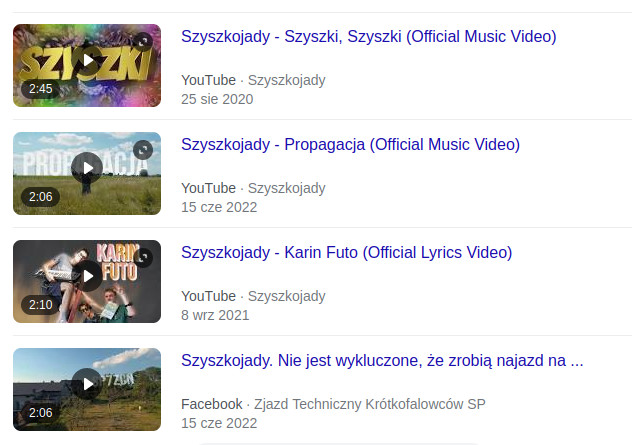
Task: Click Facebook source label of last result
Action: 212,404
